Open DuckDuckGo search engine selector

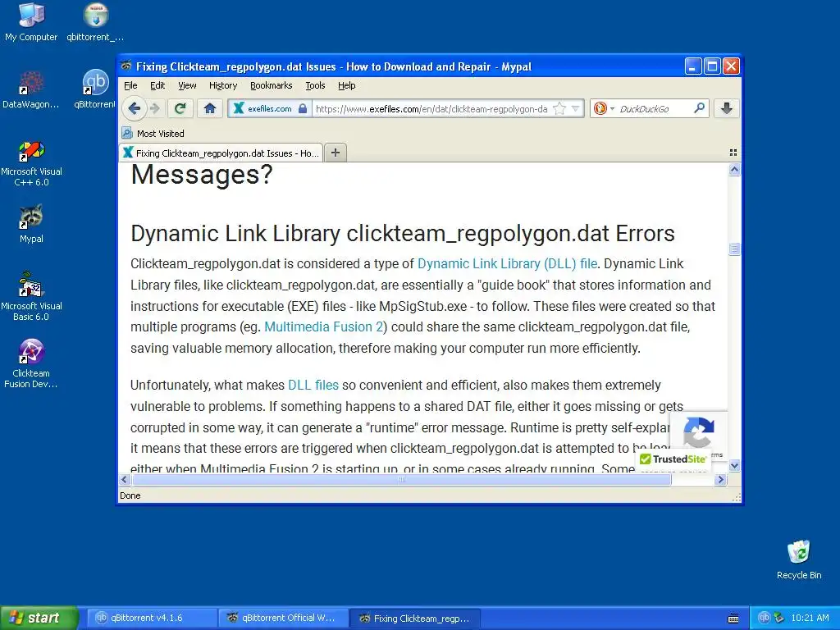point(604,109)
